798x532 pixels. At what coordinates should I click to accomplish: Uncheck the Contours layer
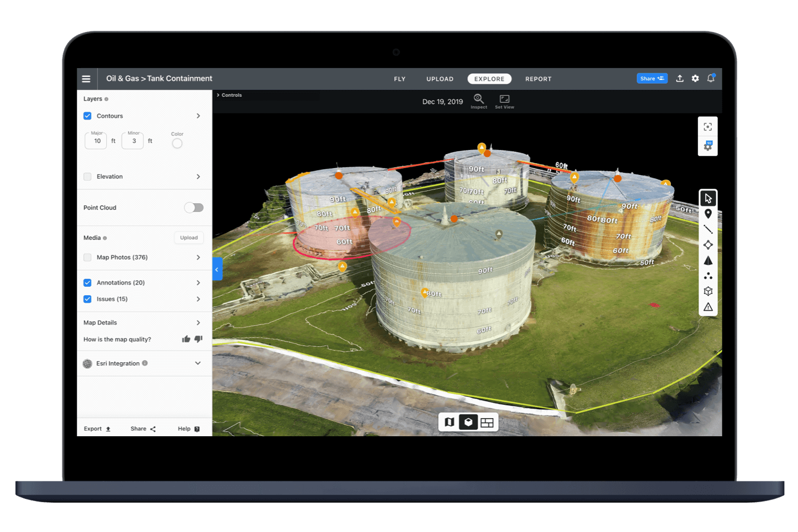point(87,115)
